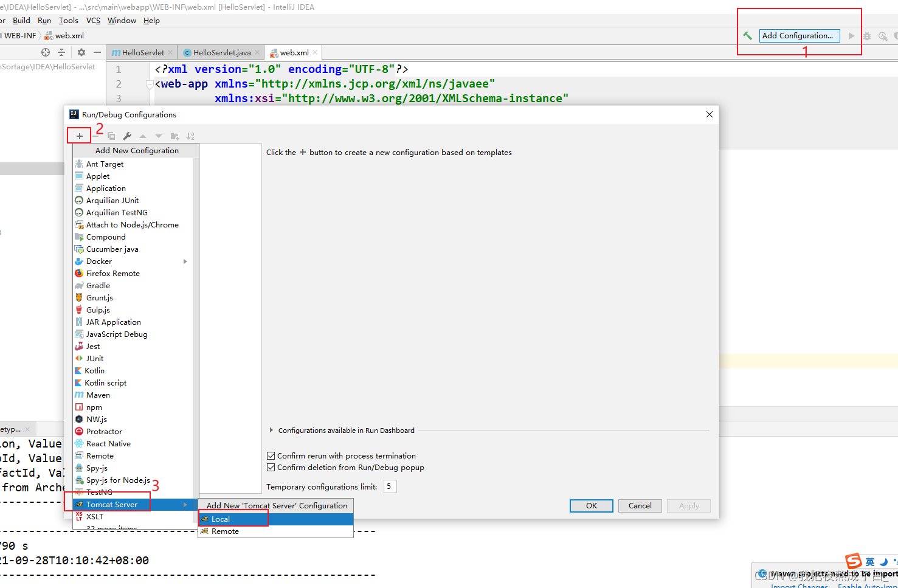898x588 pixels.
Task: Click the copy configuration icon
Action: [111, 136]
